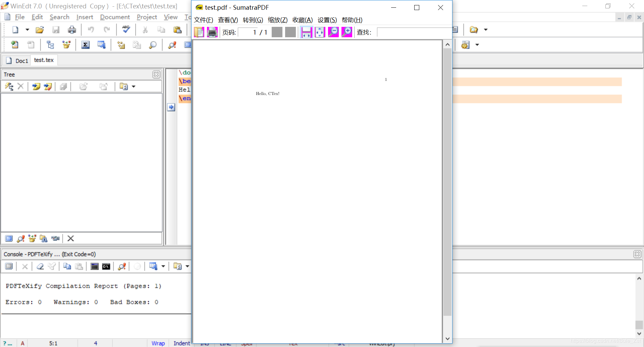Click the Open File folder icon

coord(40,30)
